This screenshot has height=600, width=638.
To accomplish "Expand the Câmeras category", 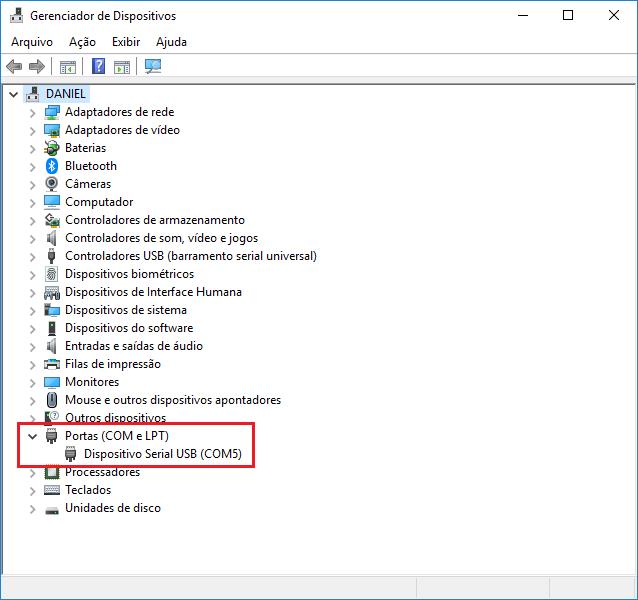I will [33, 185].
